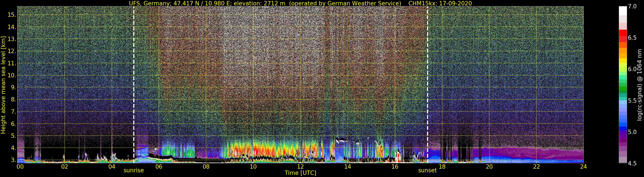The width and height of the screenshot is (644, 177).
Task: Pick the white top segment of the colorbar
Action: point(623,11)
